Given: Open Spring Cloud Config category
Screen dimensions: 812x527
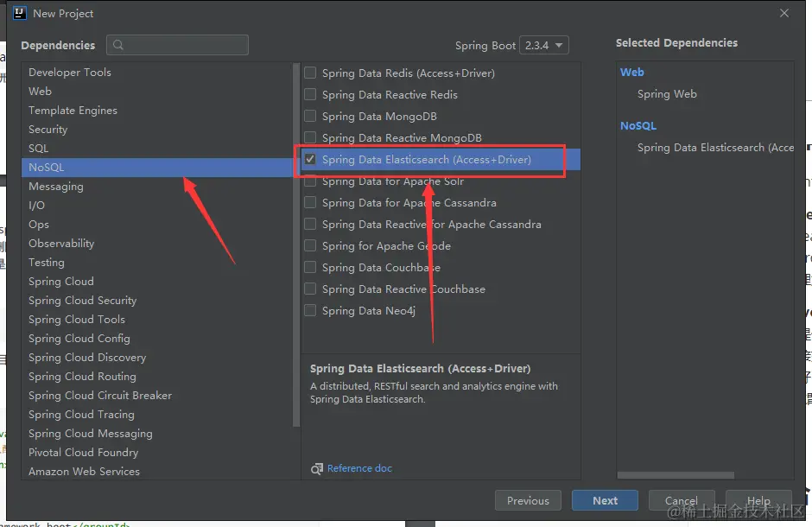Looking at the screenshot, I should click(x=157, y=339).
